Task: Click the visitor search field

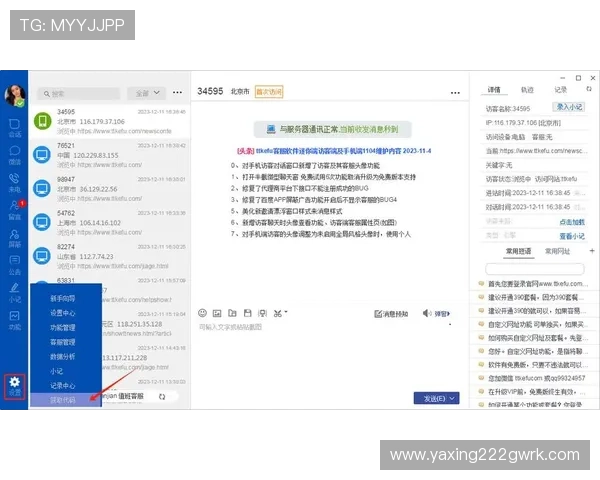Action: tap(79, 93)
